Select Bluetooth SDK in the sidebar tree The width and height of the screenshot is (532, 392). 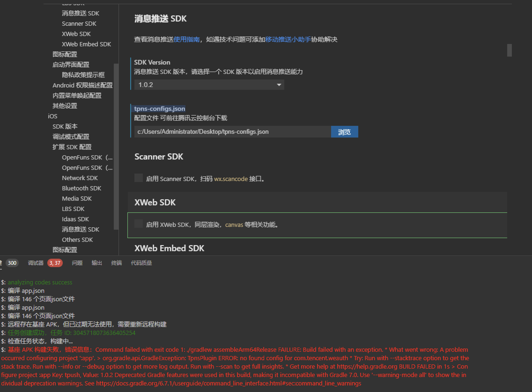point(81,188)
